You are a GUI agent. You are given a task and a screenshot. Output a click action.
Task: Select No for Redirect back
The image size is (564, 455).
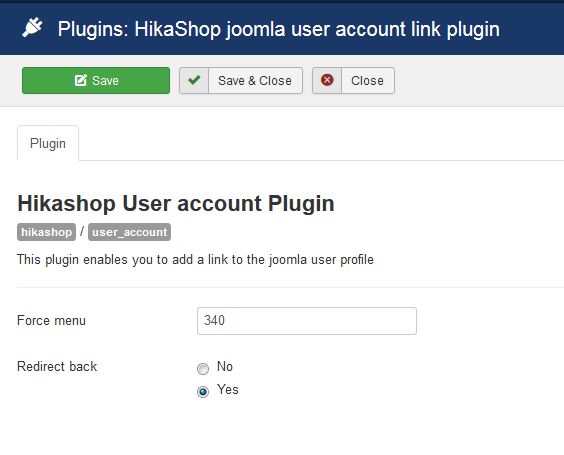pyautogui.click(x=203, y=368)
